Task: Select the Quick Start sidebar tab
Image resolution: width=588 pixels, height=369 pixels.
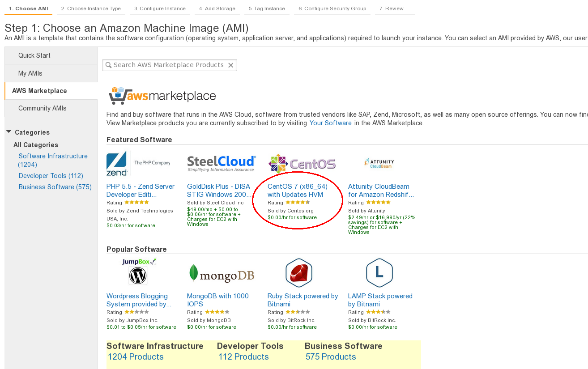Action: pos(51,55)
